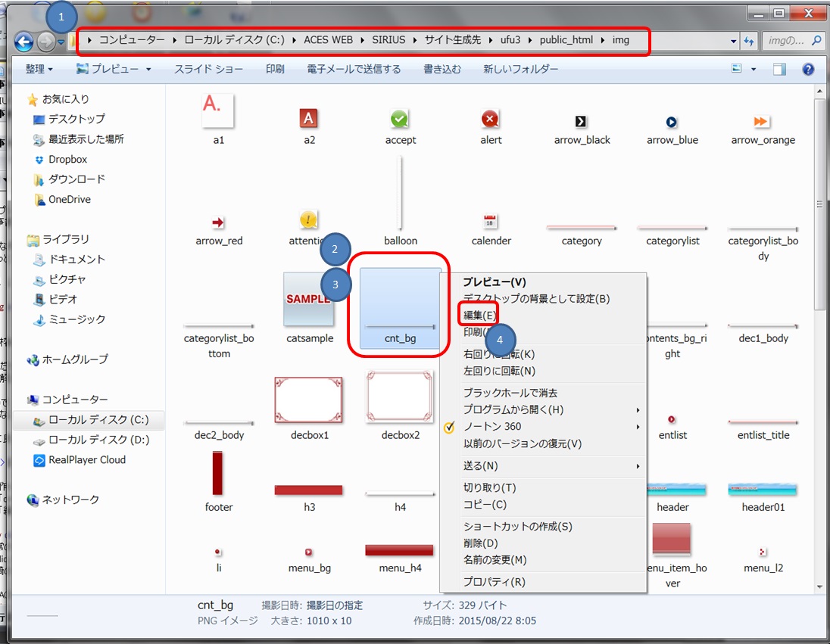Choose 編集(E) from the context menu
Screen dimensions: 830x644
point(479,315)
